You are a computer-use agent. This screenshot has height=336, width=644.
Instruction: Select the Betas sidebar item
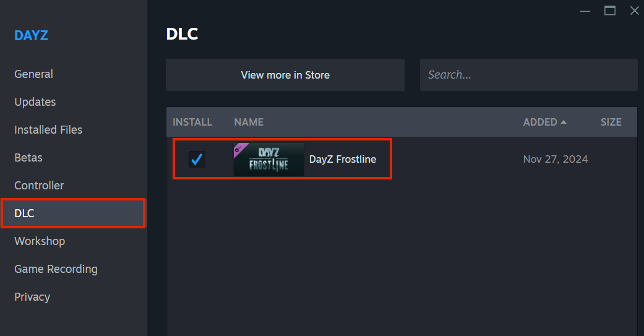click(x=28, y=158)
